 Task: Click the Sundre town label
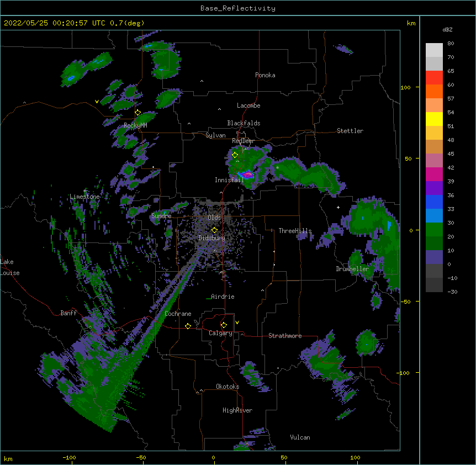[x=161, y=216]
